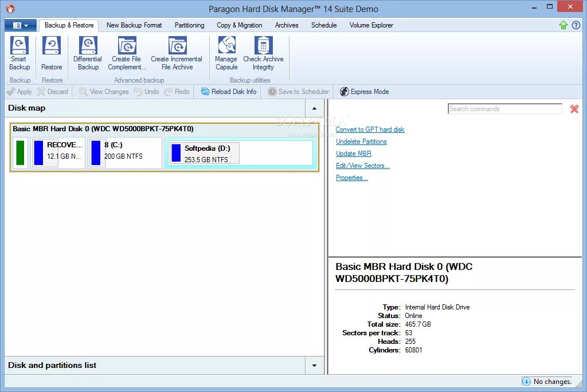Select the green first partition block

click(x=20, y=153)
